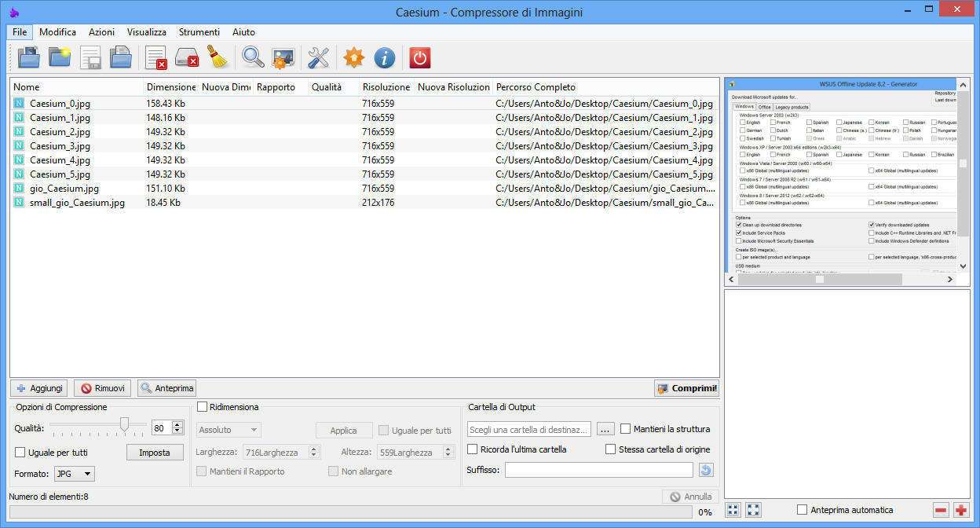Click the red plus zoom-in icon
The image size is (980, 528).
(x=960, y=510)
